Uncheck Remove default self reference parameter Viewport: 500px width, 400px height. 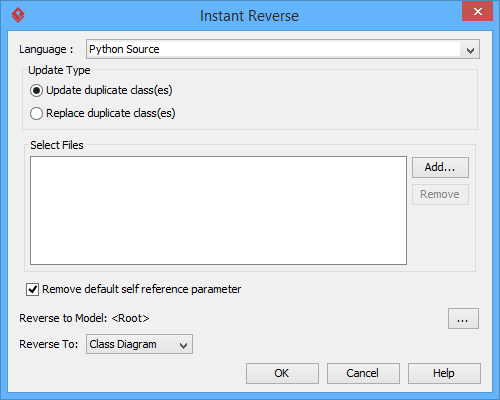[x=32, y=289]
